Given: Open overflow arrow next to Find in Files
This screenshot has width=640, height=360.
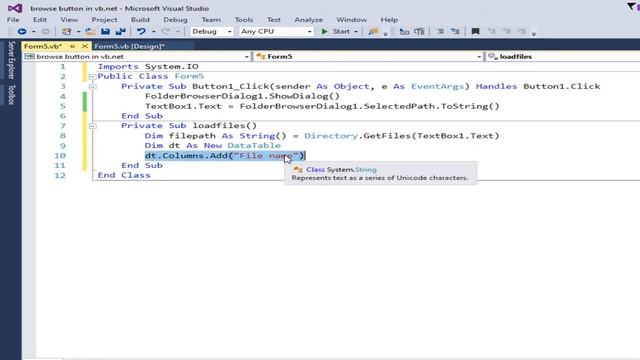Looking at the screenshot, I should (x=385, y=34).
